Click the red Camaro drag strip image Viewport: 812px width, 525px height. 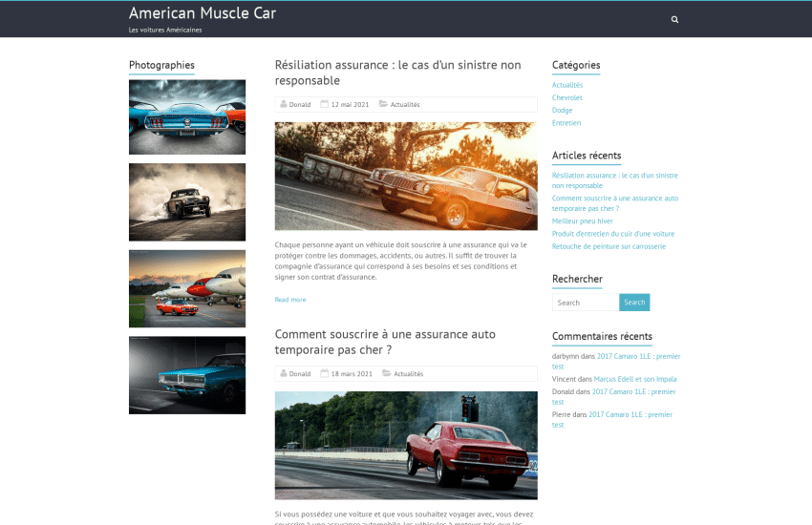point(406,445)
